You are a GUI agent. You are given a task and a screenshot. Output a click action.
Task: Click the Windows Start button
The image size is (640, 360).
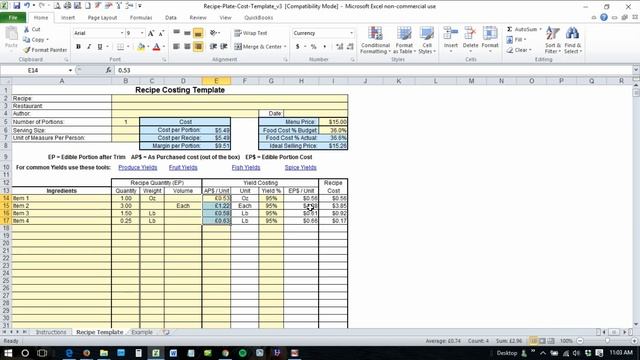(x=8, y=353)
